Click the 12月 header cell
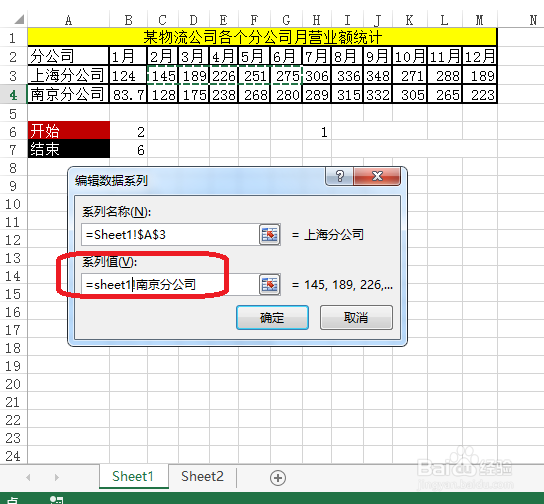The image size is (544, 504). coord(480,56)
